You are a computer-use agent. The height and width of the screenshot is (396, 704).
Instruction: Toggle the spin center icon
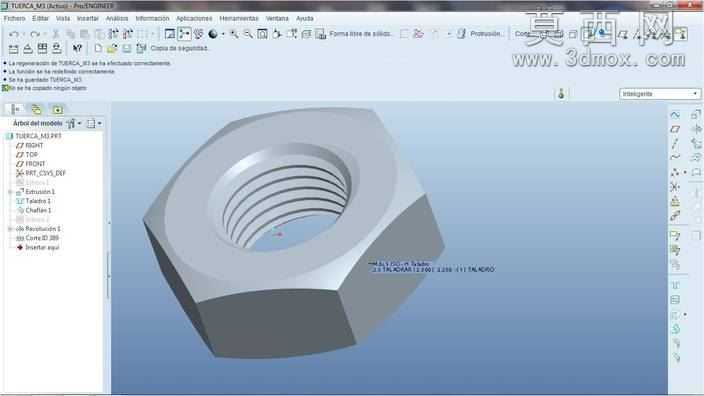(x=184, y=34)
